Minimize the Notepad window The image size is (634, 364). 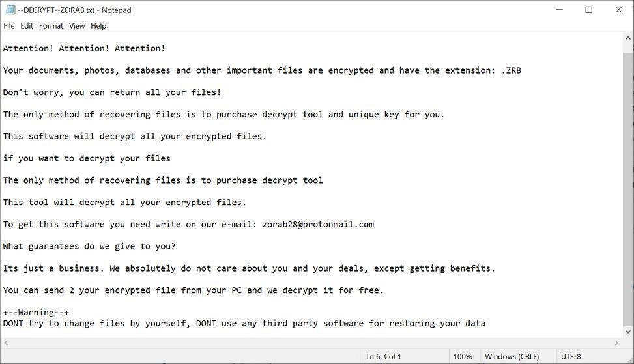558,10
